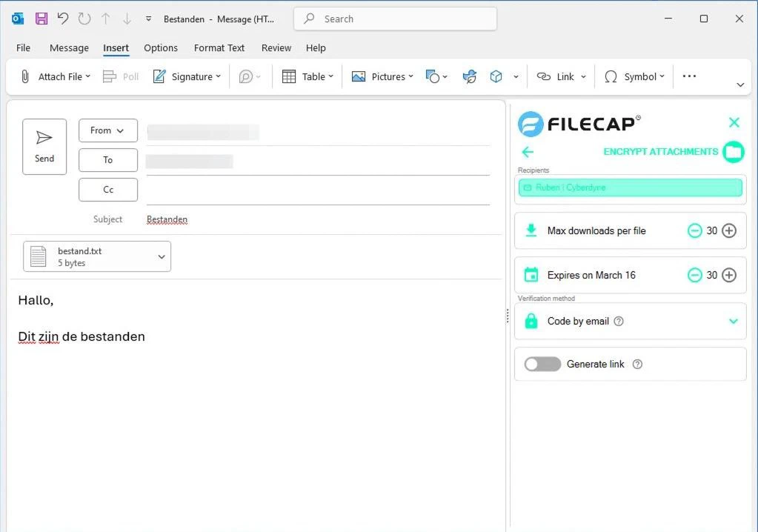
Task: Insert a Signature
Action: pos(187,76)
